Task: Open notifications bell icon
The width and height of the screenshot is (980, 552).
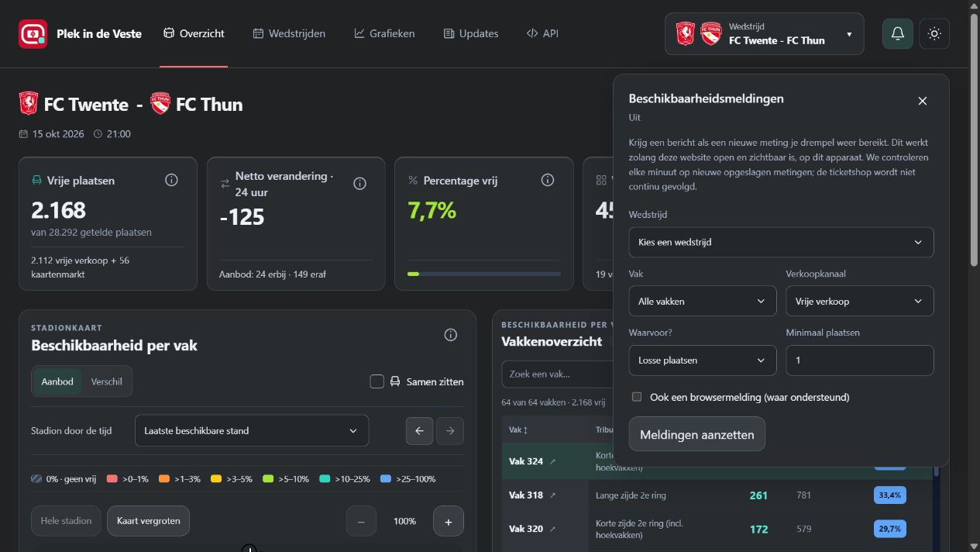Action: (898, 33)
